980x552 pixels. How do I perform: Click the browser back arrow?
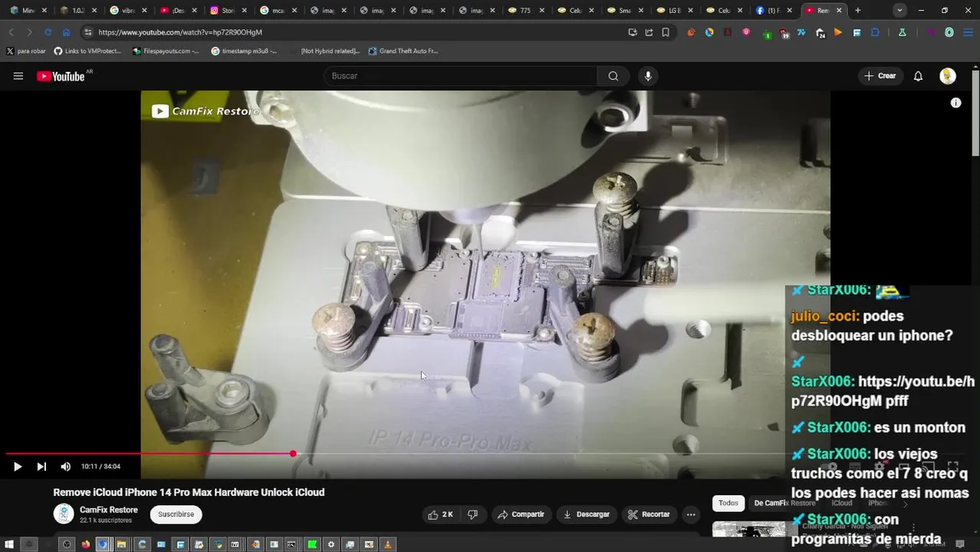(x=11, y=32)
